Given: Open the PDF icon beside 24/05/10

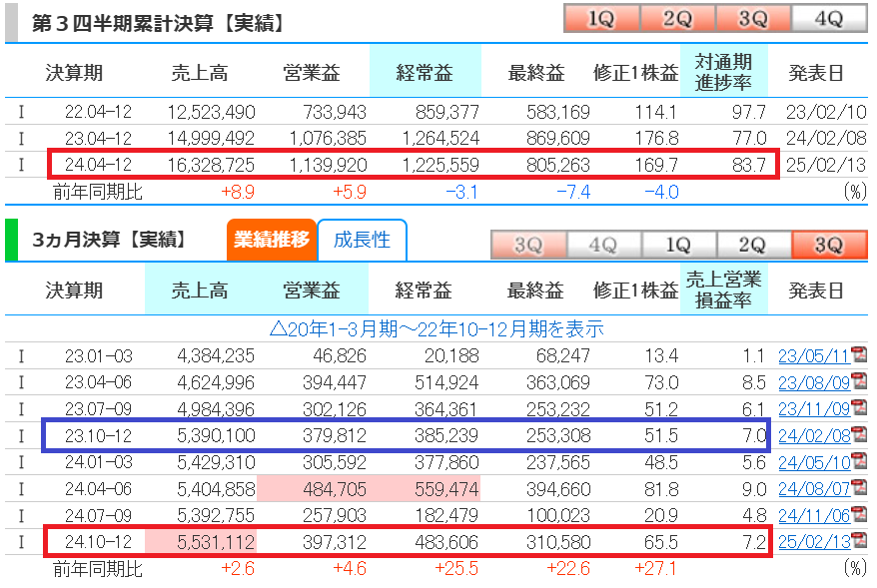Looking at the screenshot, I should [x=859, y=461].
